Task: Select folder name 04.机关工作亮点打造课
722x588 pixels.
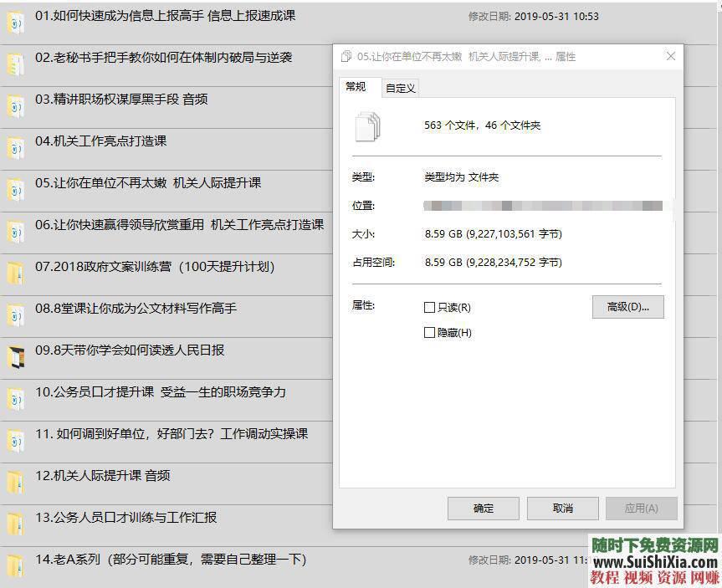Action: [101, 141]
